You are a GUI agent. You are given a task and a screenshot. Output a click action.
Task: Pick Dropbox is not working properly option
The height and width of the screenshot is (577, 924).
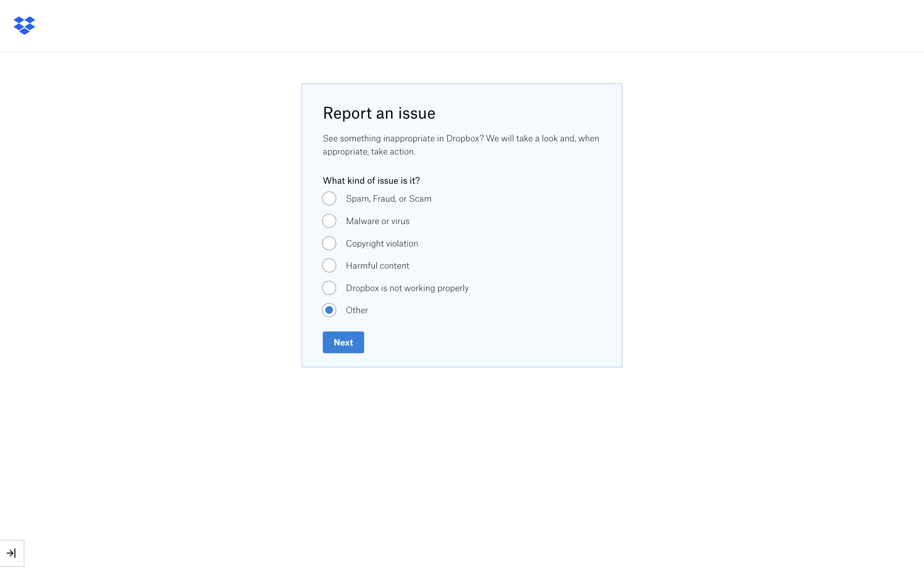coord(329,288)
